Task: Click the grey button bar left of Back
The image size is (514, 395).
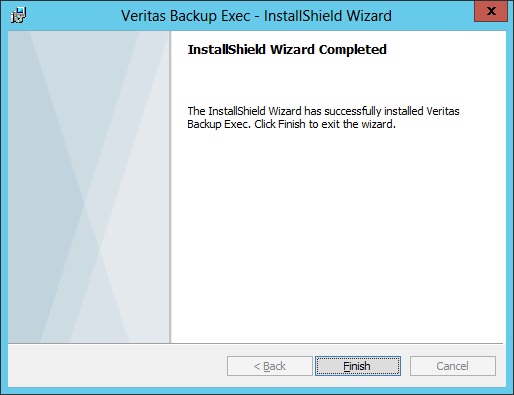Action: pyautogui.click(x=117, y=366)
